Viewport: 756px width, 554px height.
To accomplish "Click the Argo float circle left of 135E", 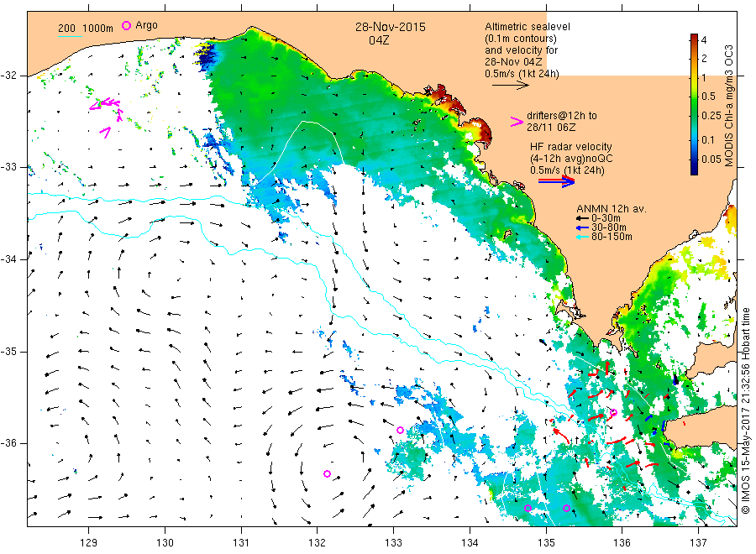I will pos(528,508).
